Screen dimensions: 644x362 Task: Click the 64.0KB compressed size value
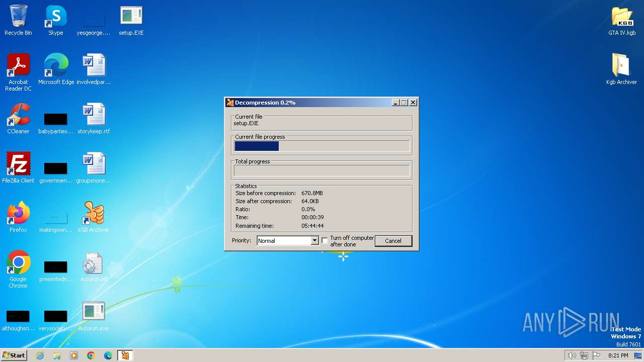click(310, 201)
